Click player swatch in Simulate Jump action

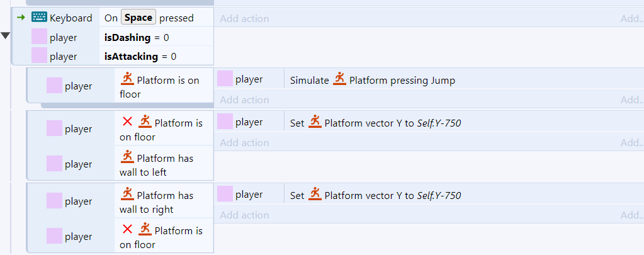pyautogui.click(x=225, y=79)
